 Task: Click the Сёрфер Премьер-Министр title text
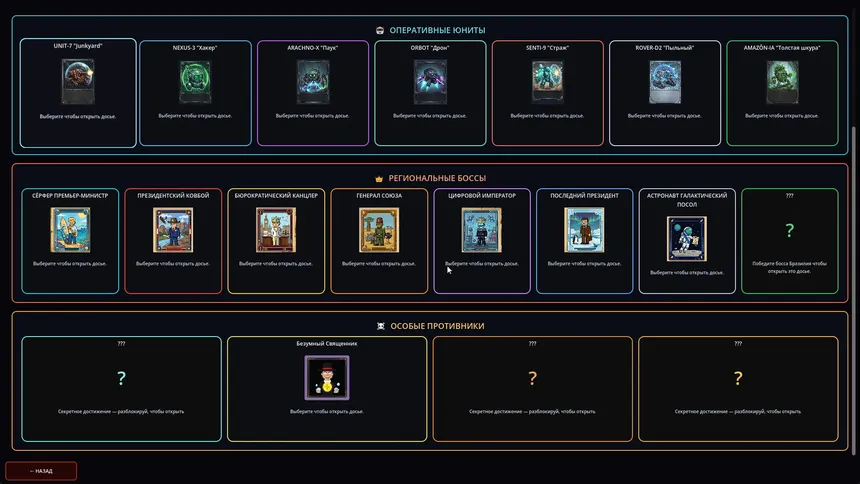click(x=70, y=195)
